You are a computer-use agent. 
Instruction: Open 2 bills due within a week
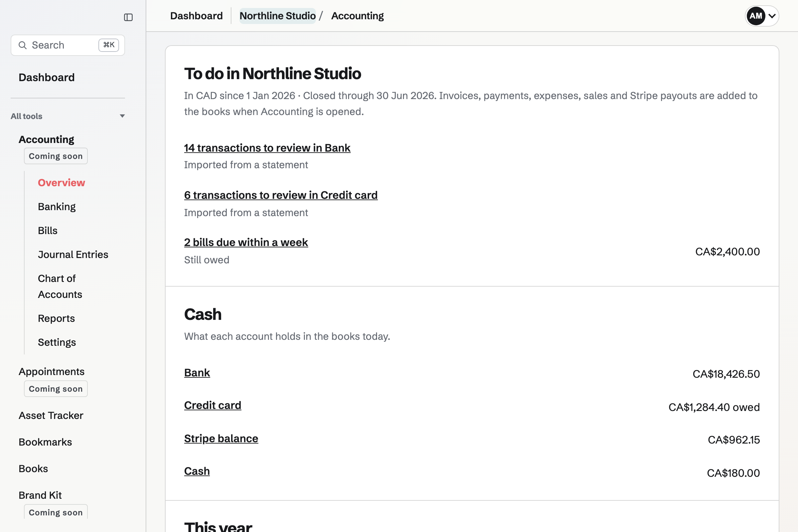tap(246, 242)
